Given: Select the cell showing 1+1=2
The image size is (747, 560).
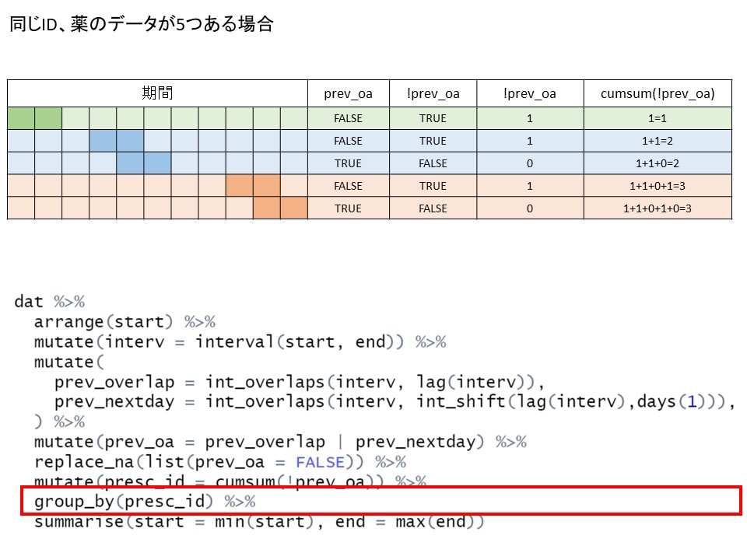Looking at the screenshot, I should coord(657,141).
